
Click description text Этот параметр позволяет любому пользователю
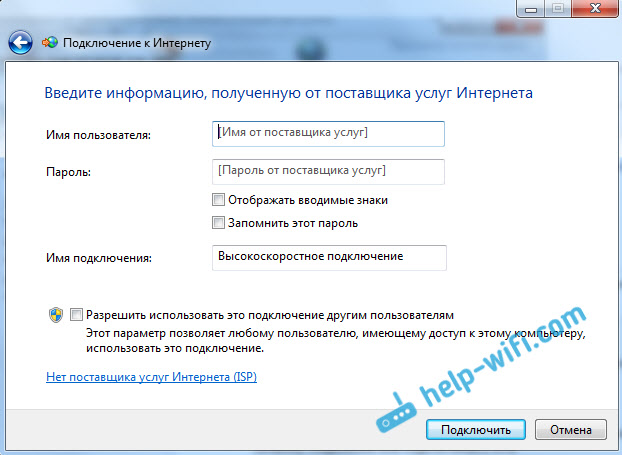(336, 341)
